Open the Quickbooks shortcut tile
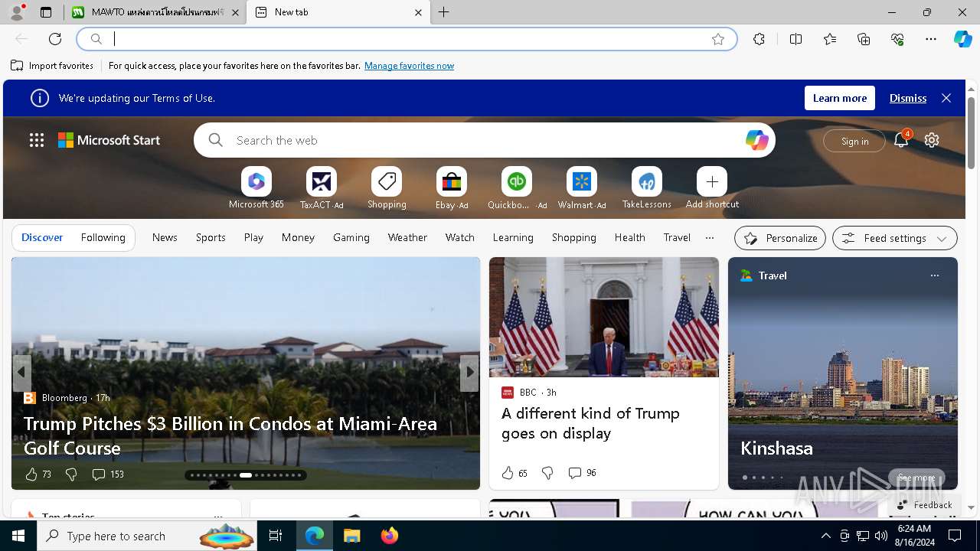980x551 pixels. [x=517, y=188]
